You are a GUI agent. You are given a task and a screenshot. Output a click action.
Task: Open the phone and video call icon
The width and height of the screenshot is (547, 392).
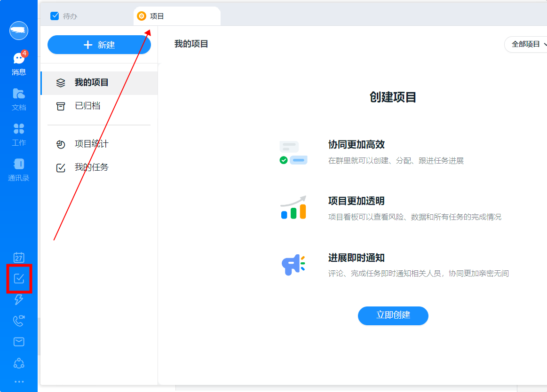tap(19, 321)
